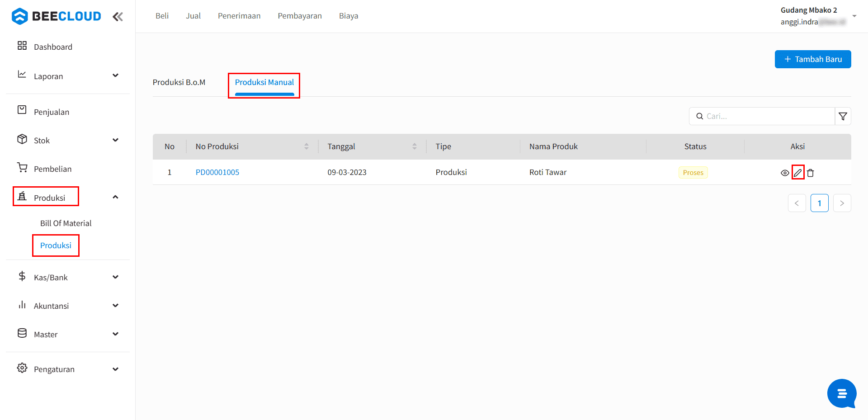The image size is (868, 420).
Task: View production details via eye icon
Action: click(x=785, y=173)
